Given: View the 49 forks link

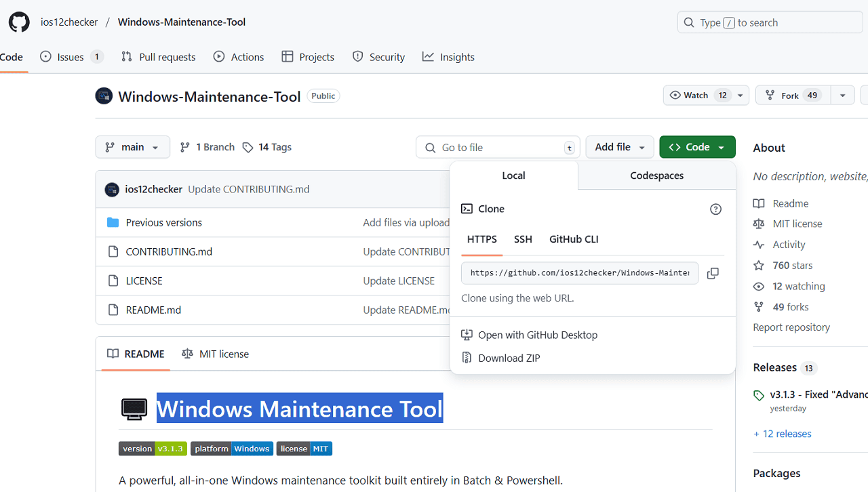Looking at the screenshot, I should (x=781, y=307).
